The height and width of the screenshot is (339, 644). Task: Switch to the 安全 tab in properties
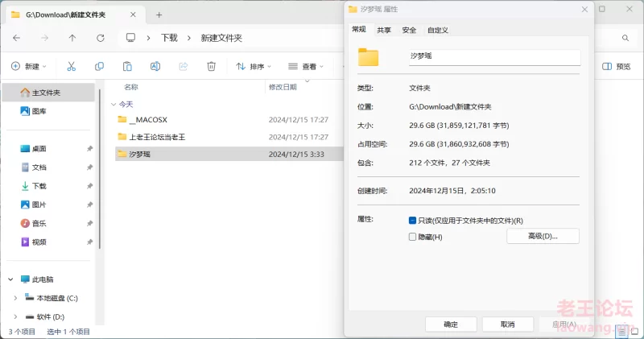point(409,30)
